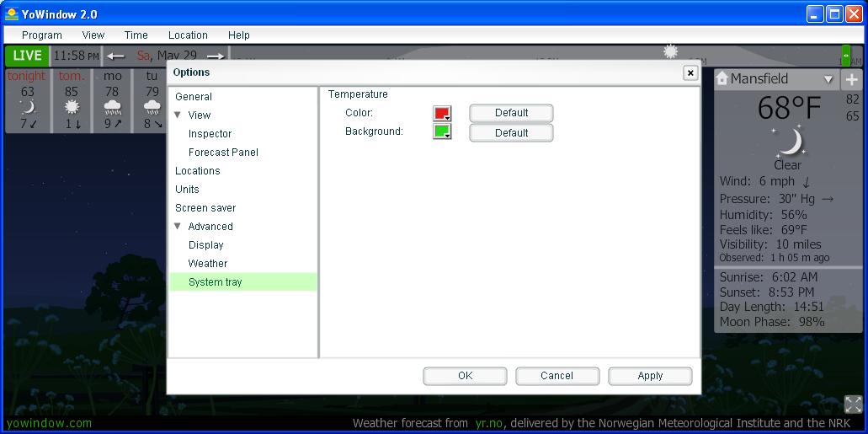868x434 pixels.
Task: Collapse the View tree node
Action: (x=178, y=115)
